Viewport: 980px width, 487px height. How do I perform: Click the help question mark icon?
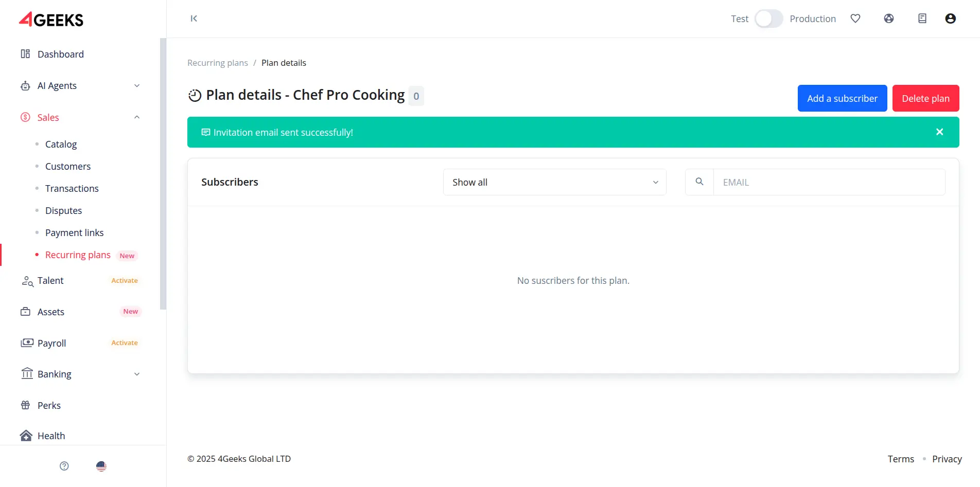point(64,466)
